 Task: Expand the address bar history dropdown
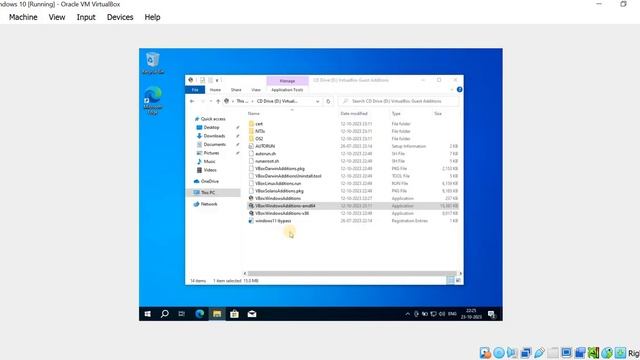pyautogui.click(x=318, y=101)
